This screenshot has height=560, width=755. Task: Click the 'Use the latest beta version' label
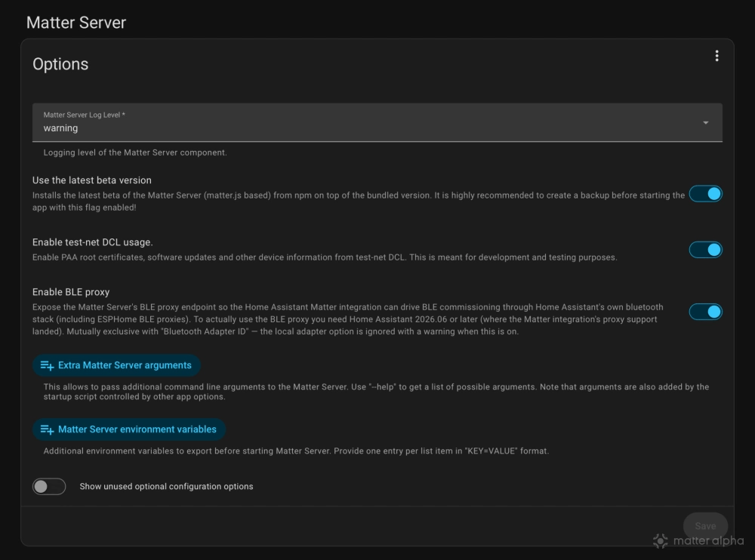point(92,180)
